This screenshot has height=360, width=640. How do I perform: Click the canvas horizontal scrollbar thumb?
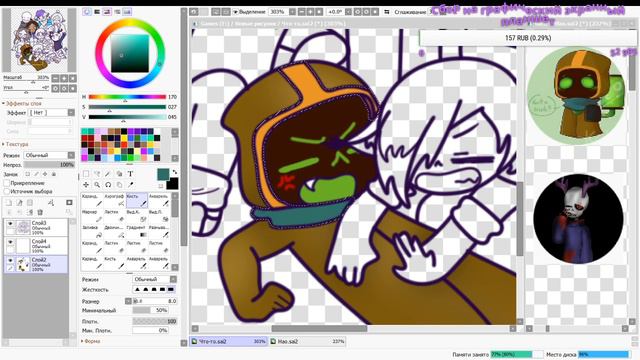[319, 328]
